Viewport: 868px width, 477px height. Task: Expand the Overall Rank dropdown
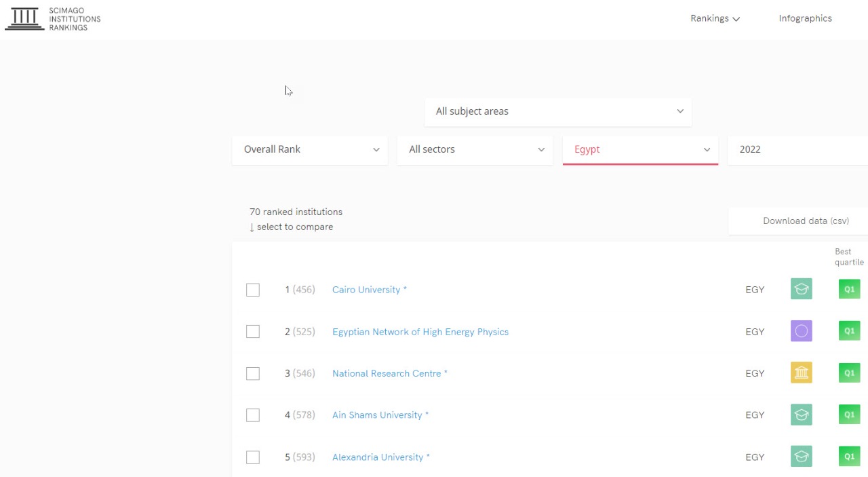310,149
